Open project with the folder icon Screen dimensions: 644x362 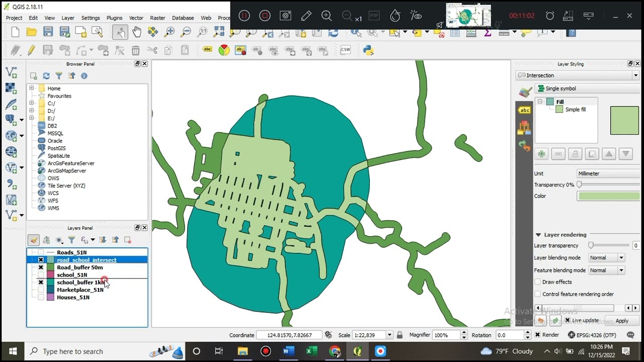[31, 32]
